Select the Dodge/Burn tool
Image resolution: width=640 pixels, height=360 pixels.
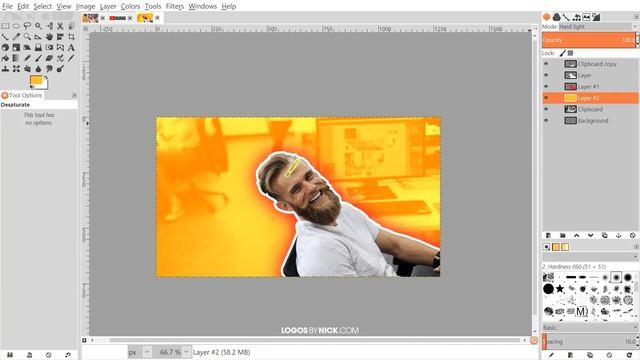click(60, 69)
